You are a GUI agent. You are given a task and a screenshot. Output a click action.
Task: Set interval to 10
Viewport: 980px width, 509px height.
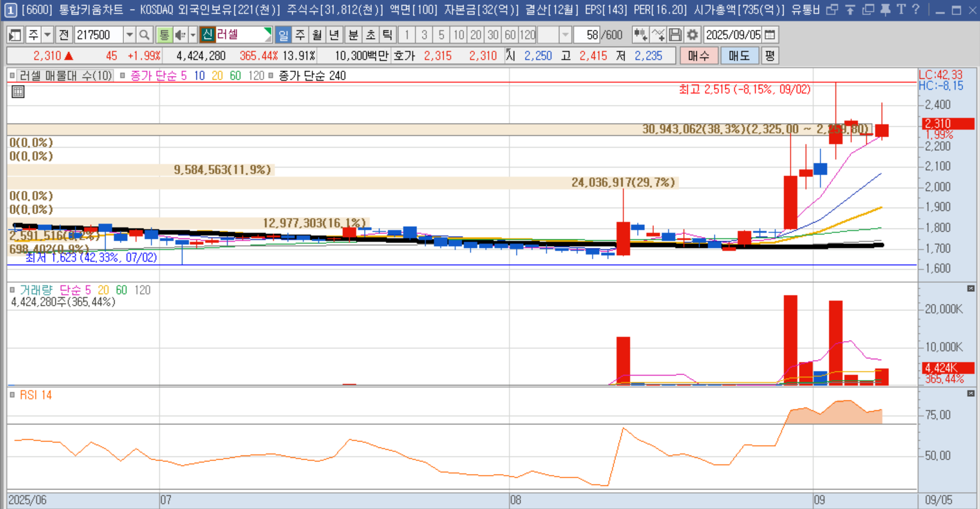click(459, 35)
